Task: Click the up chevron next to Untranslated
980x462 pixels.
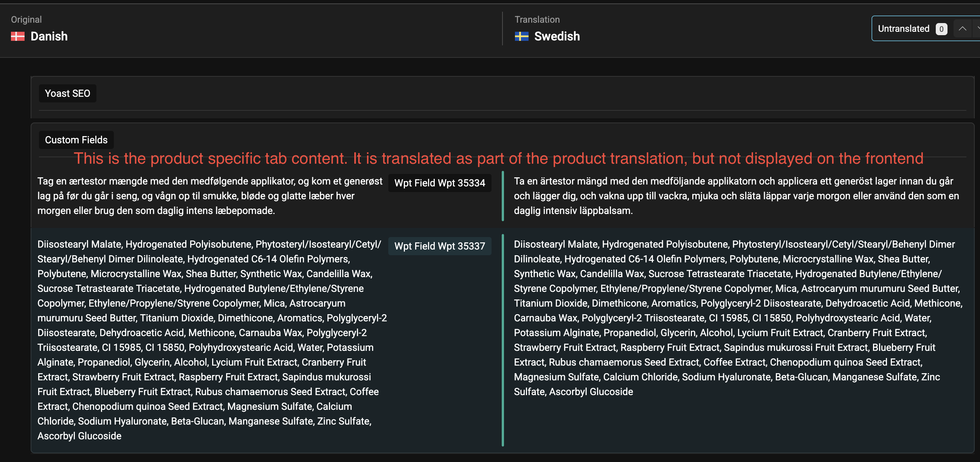Action: point(962,28)
